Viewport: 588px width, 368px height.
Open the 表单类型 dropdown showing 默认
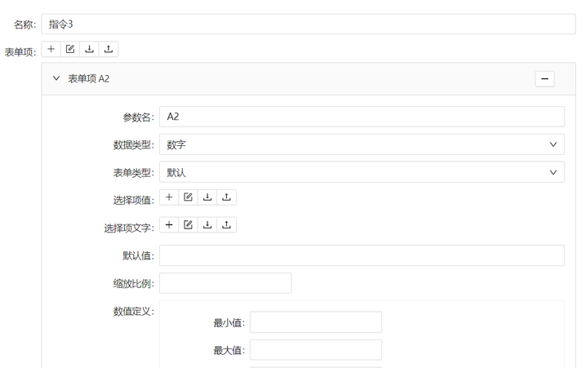click(x=362, y=172)
